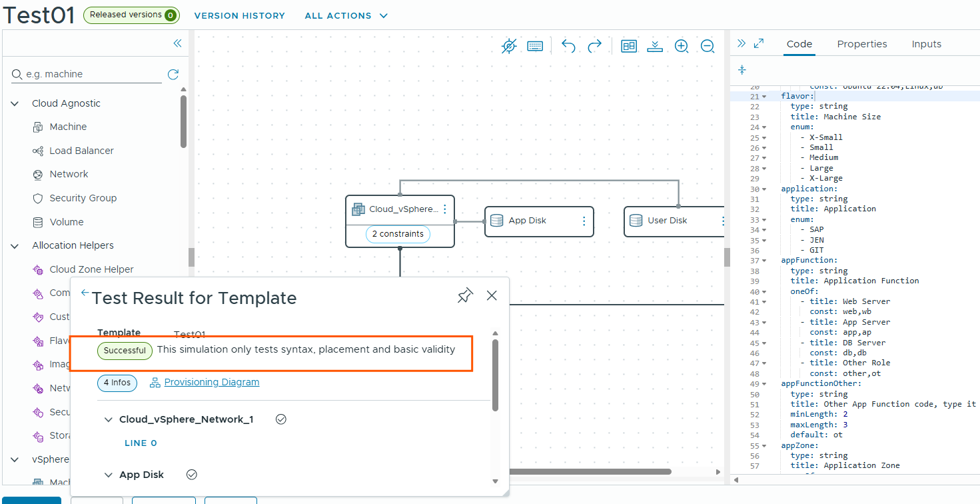980x504 pixels.
Task: Refresh the resource type search list
Action: click(173, 75)
